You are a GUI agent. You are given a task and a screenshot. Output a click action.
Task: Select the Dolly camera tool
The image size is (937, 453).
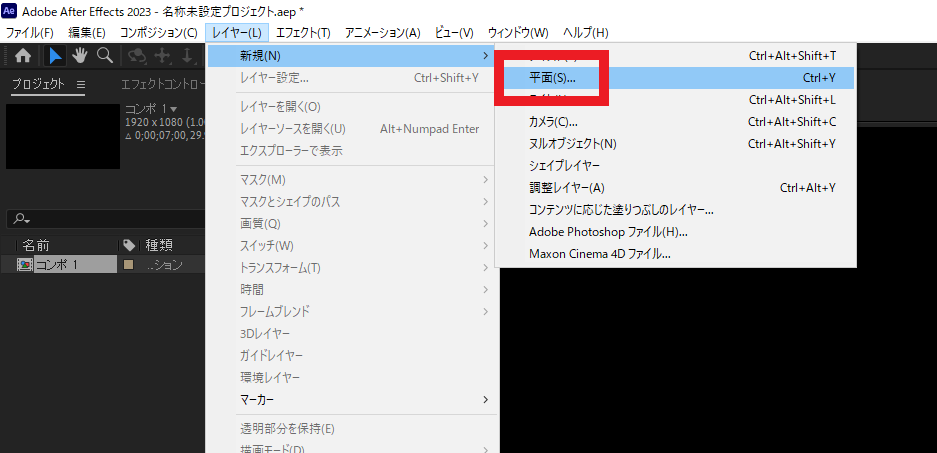[x=187, y=56]
